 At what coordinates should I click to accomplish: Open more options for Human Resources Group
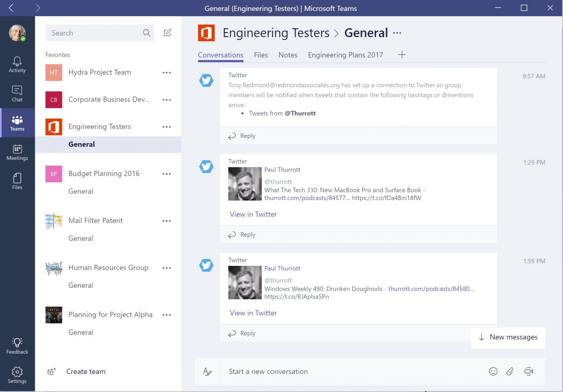pyautogui.click(x=167, y=268)
